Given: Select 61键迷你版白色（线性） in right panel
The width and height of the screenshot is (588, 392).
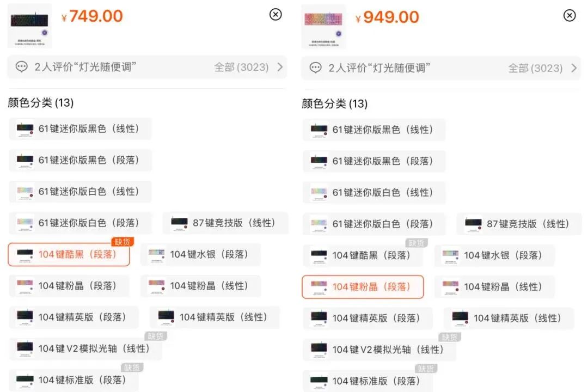Looking at the screenshot, I should [373, 192].
